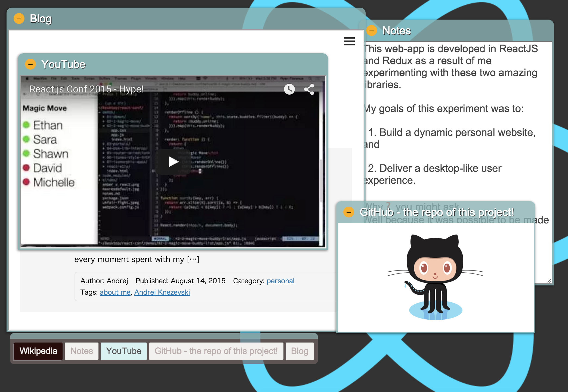Click the Notes textarea resize handle

(x=549, y=281)
